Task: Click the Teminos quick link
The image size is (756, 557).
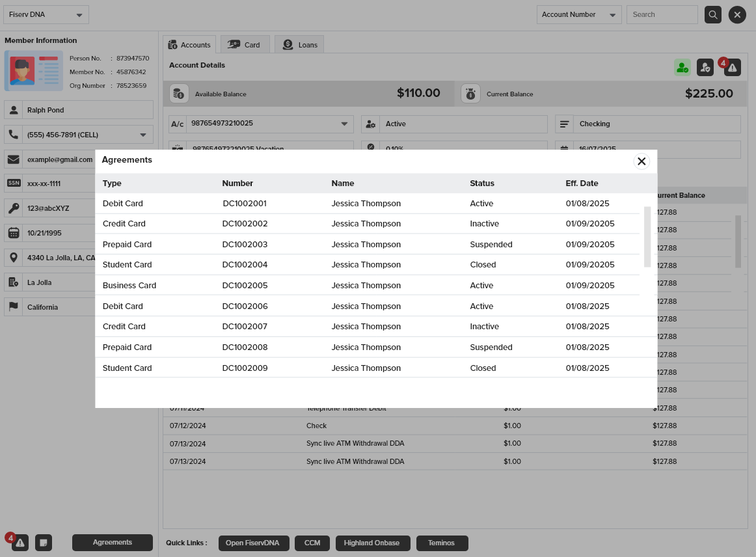Action: tap(442, 543)
